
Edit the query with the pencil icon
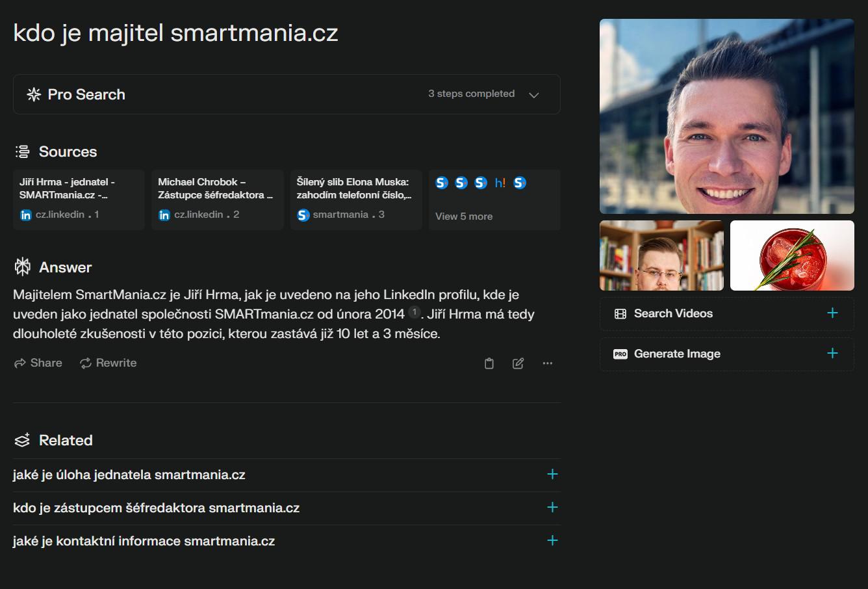click(x=518, y=363)
